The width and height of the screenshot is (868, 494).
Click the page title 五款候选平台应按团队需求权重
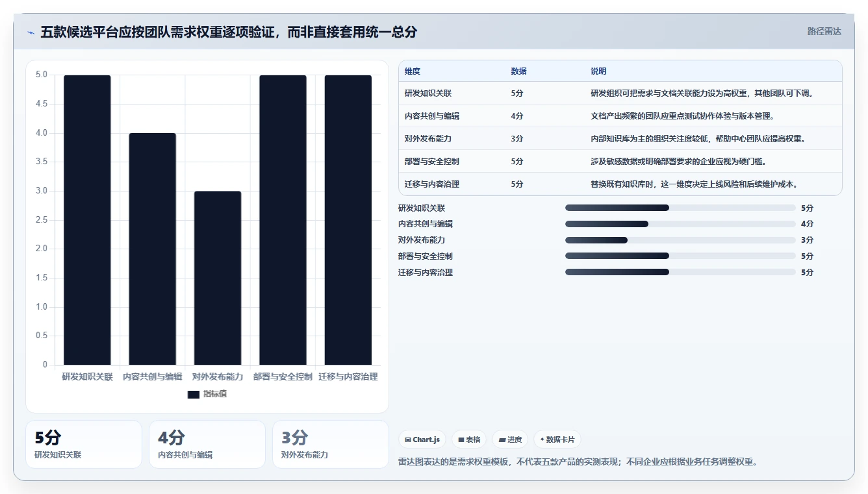[x=229, y=32]
